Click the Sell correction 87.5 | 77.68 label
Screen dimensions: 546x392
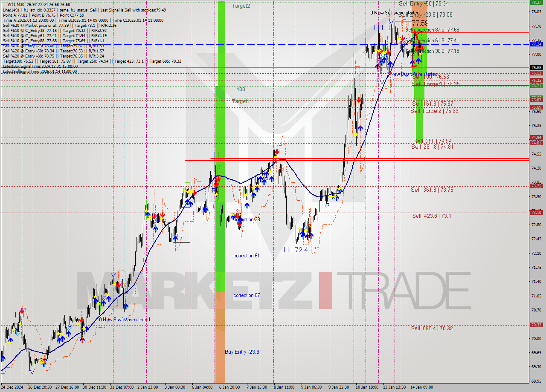[432, 30]
